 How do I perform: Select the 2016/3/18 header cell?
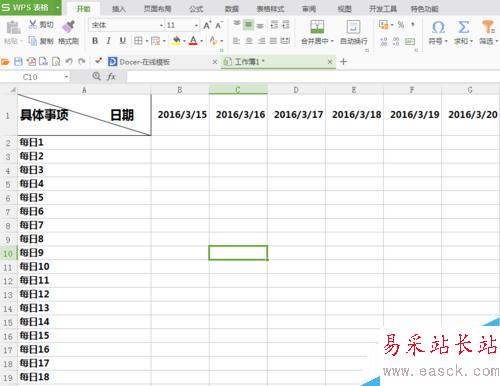point(354,115)
